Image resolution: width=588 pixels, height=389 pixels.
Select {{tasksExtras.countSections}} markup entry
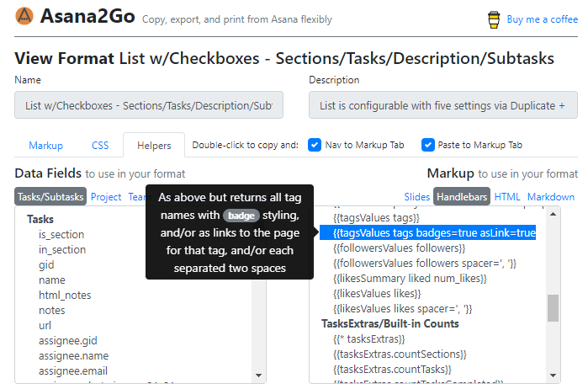pyautogui.click(x=400, y=354)
